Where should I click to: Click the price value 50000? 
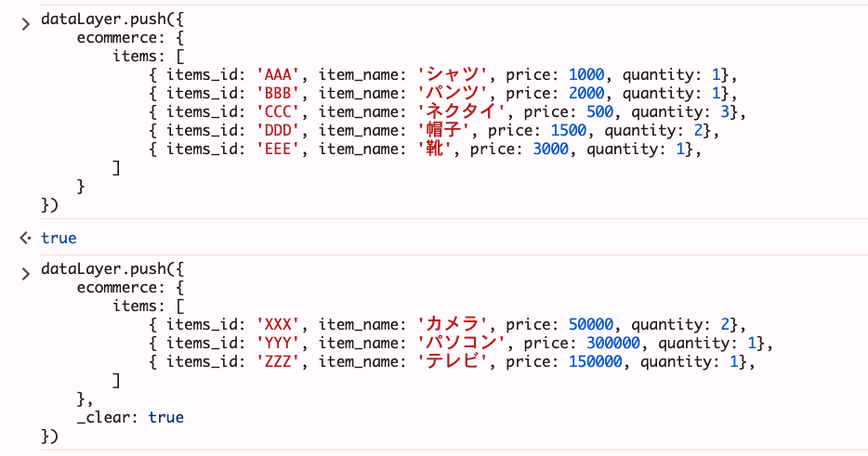click(x=591, y=324)
